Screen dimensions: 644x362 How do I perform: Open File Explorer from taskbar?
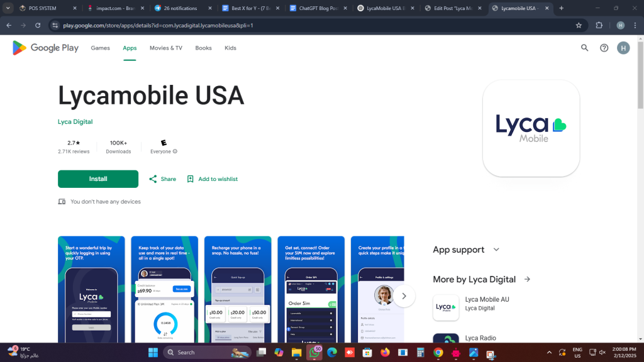click(x=297, y=353)
